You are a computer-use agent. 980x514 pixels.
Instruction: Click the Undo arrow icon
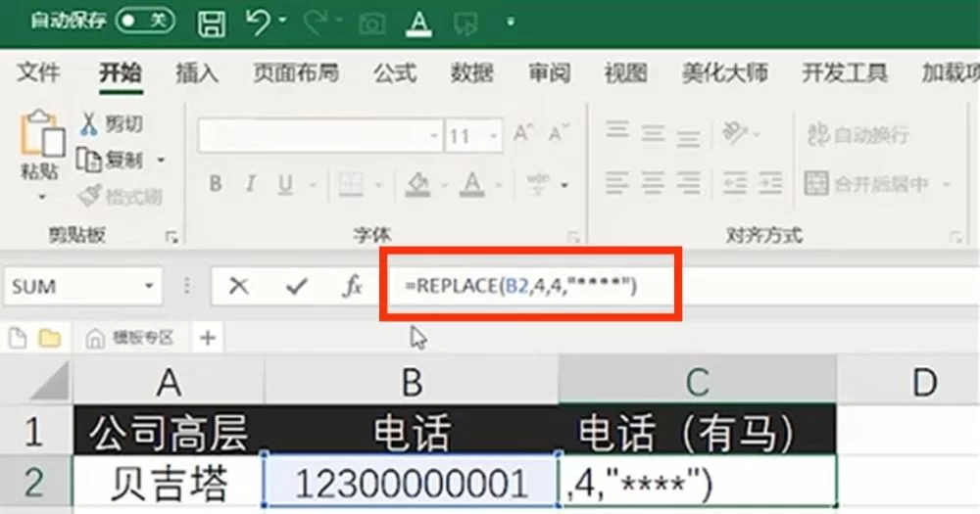coord(259,23)
